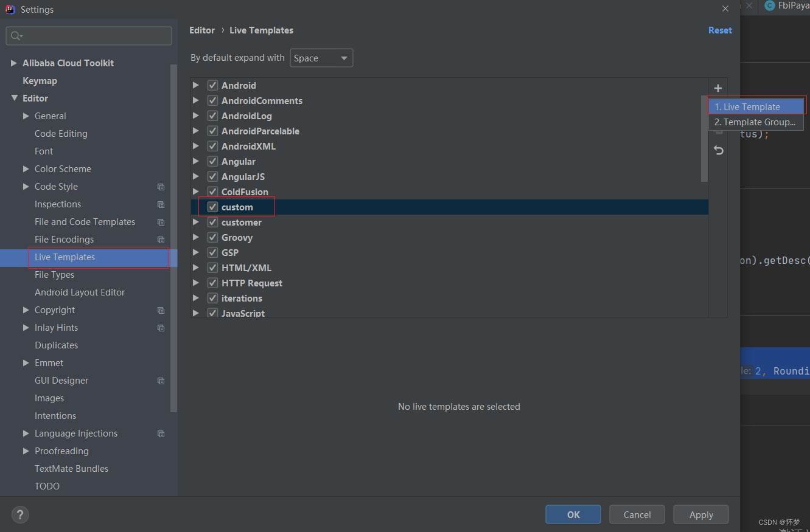This screenshot has width=810, height=532.
Task: Click the Apply button
Action: [x=701, y=514]
